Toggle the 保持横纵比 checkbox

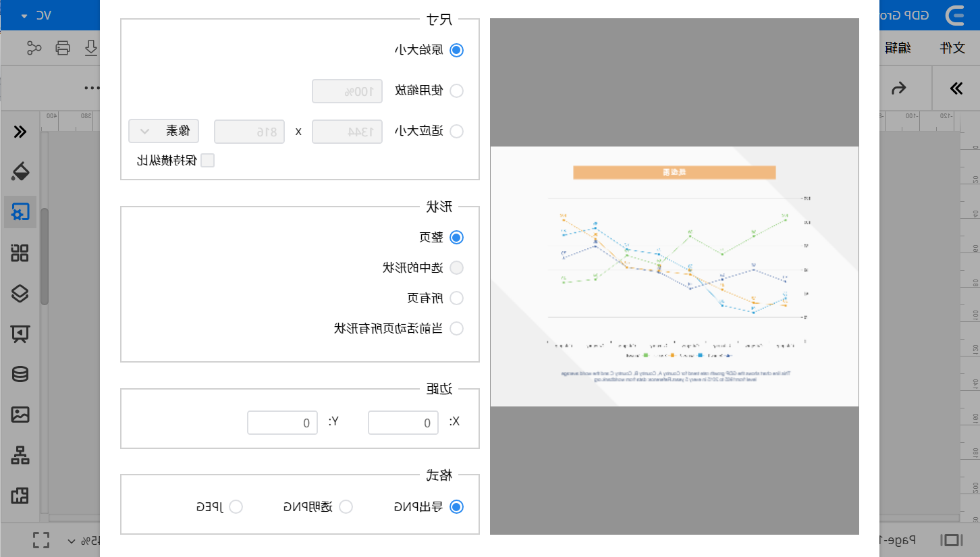click(208, 161)
